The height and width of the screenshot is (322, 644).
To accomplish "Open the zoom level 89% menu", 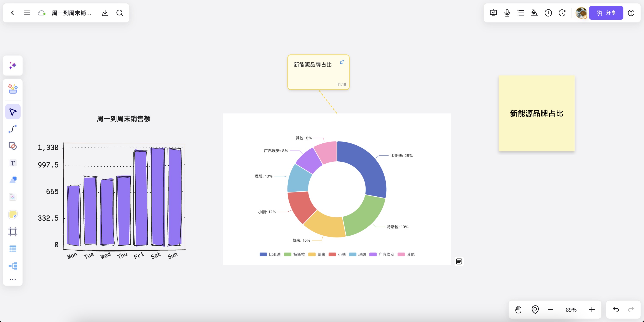I will (571, 310).
